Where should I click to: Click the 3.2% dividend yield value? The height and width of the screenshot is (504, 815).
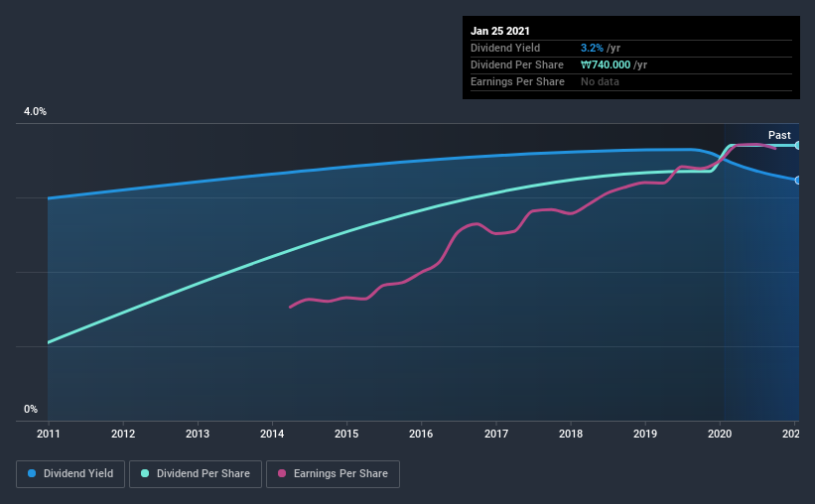(592, 48)
